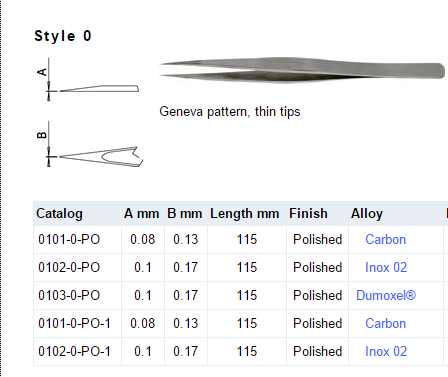
Task: Click the Finish column header
Action: pyautogui.click(x=308, y=214)
